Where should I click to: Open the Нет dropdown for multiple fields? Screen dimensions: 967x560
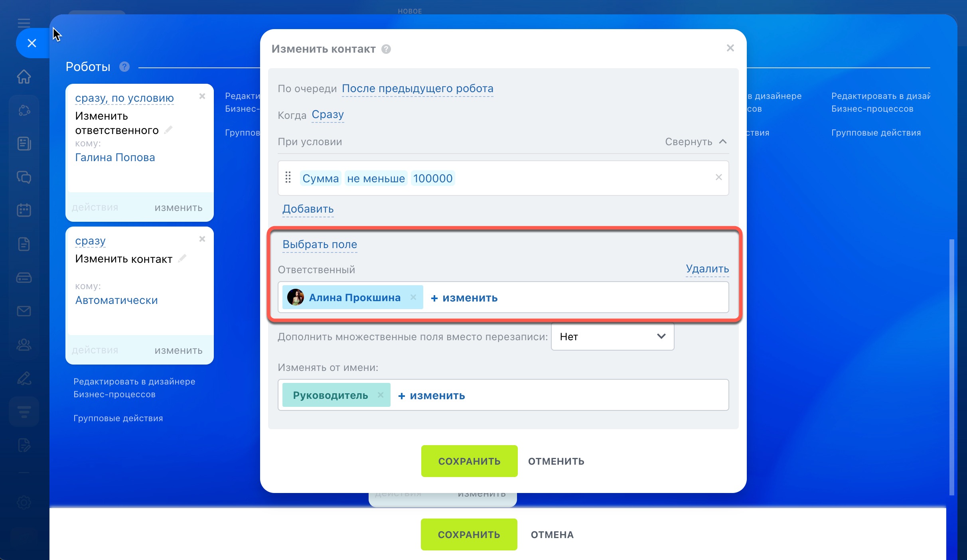pos(612,337)
